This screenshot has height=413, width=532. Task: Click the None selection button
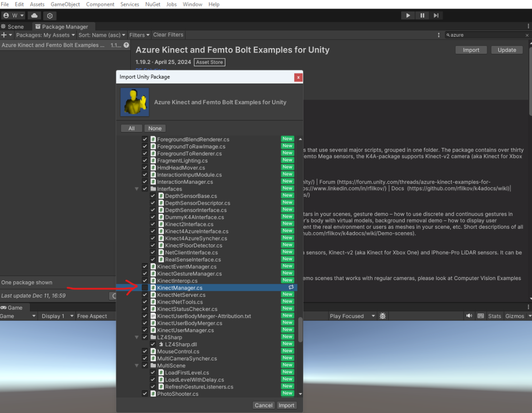(155, 128)
